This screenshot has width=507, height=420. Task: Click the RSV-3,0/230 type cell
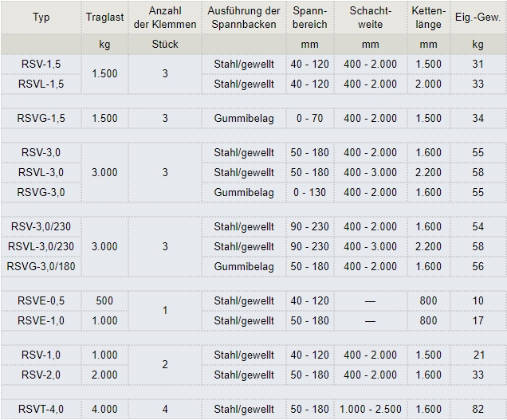click(x=41, y=226)
